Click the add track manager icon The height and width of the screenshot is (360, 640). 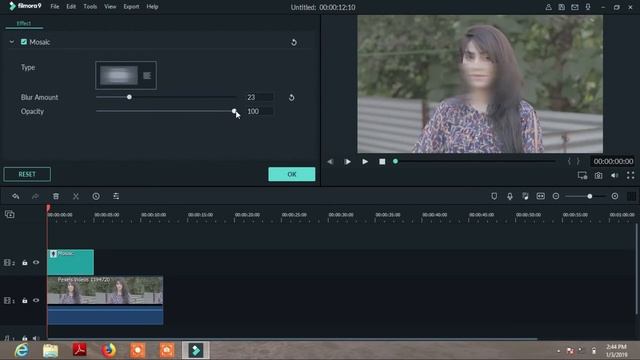click(9, 214)
